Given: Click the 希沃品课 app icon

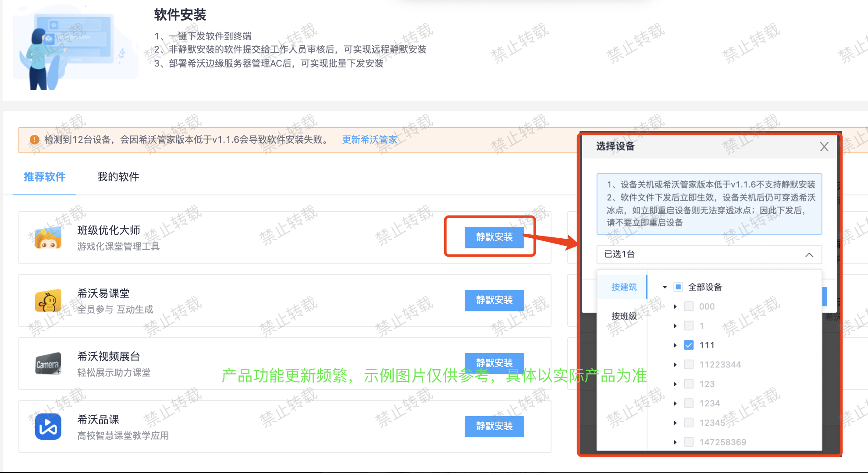Looking at the screenshot, I should pyautogui.click(x=48, y=427).
